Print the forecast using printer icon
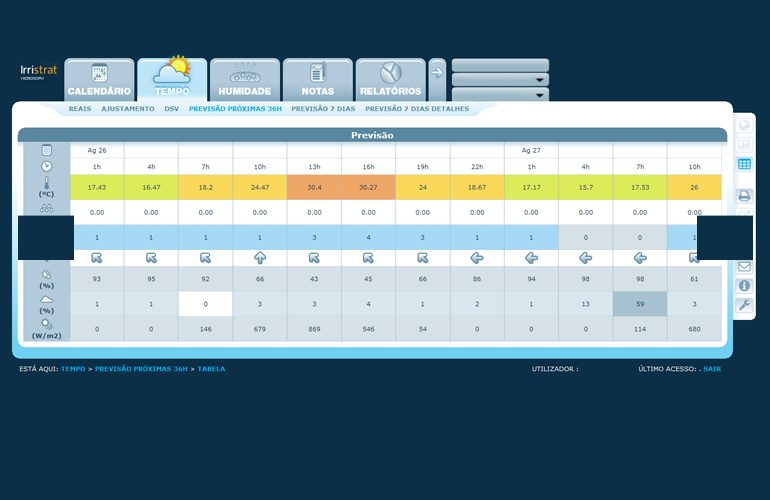 [744, 195]
